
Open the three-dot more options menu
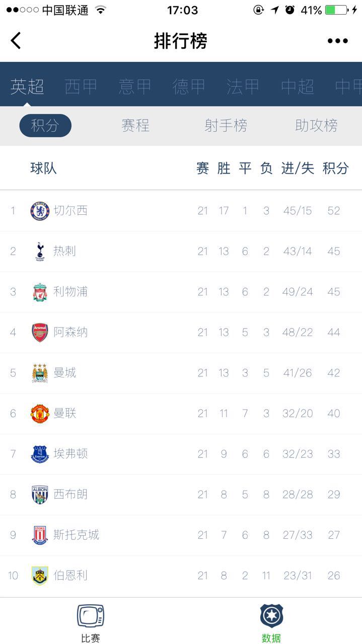tap(337, 41)
